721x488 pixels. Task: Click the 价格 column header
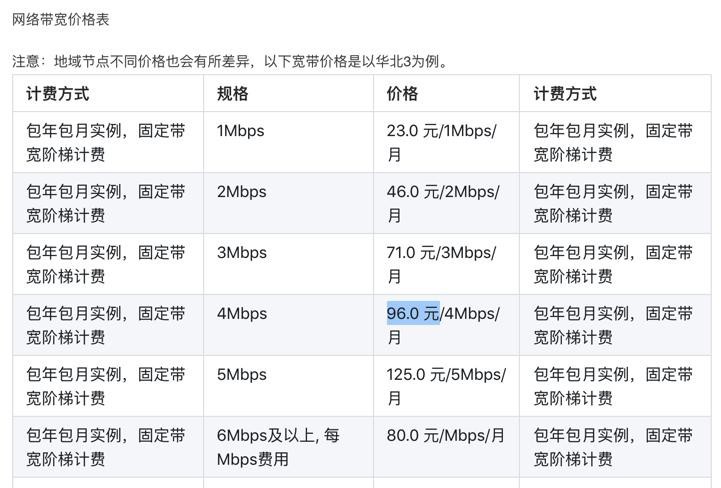pyautogui.click(x=446, y=93)
